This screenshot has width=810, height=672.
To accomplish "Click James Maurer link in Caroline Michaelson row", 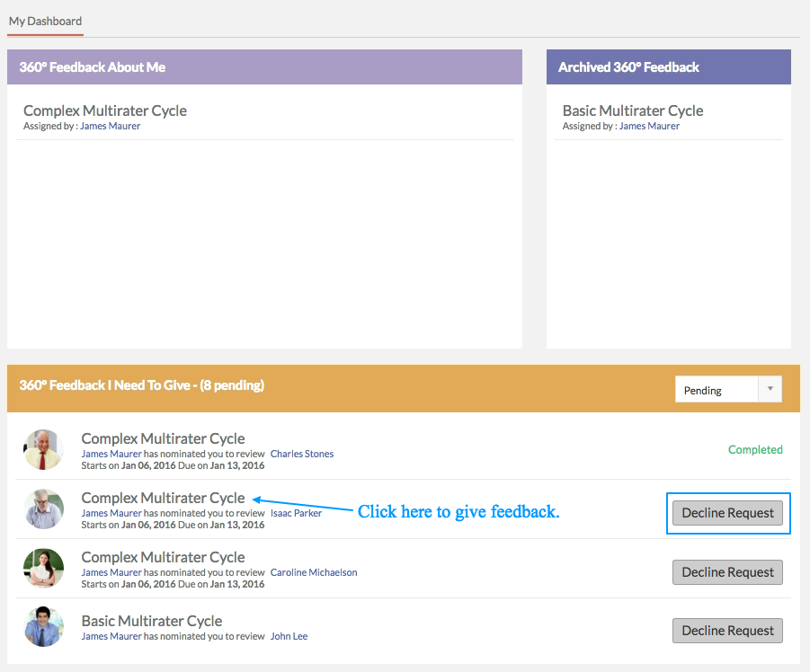I will (x=111, y=573).
